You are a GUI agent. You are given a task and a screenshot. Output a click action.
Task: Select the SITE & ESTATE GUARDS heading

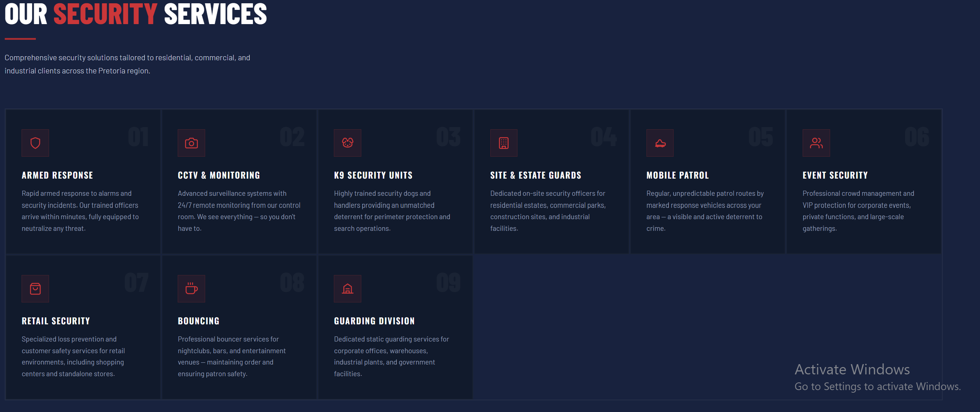click(x=536, y=175)
